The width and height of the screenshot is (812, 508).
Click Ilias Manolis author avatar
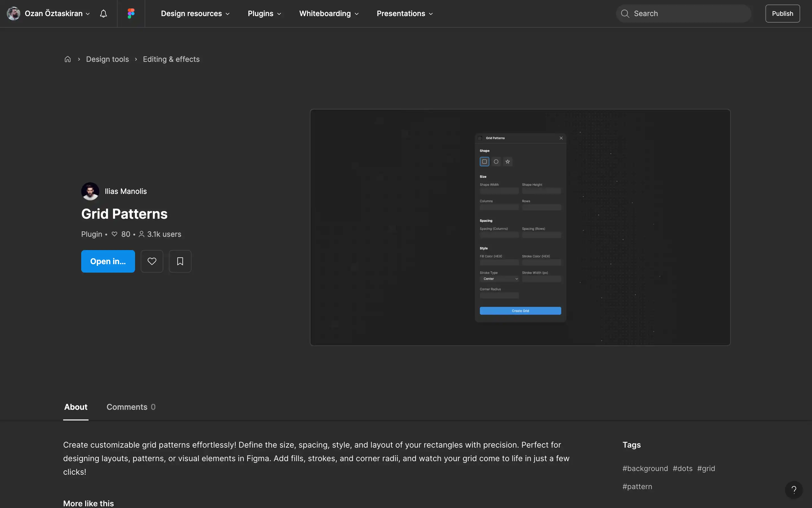[x=90, y=191]
